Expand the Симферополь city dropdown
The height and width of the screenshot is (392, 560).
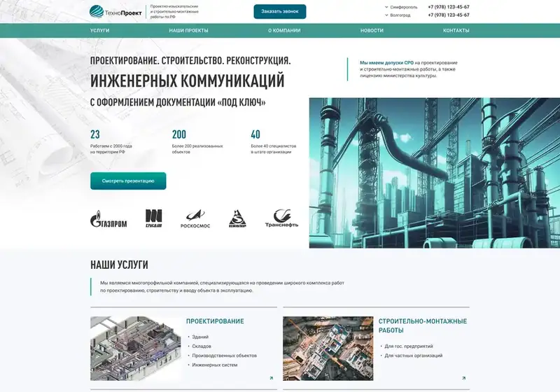click(x=400, y=7)
